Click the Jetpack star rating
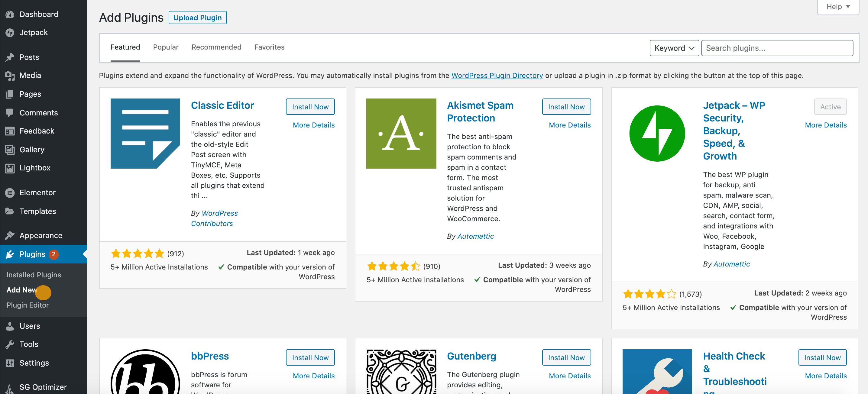The height and width of the screenshot is (394, 868). (650, 294)
